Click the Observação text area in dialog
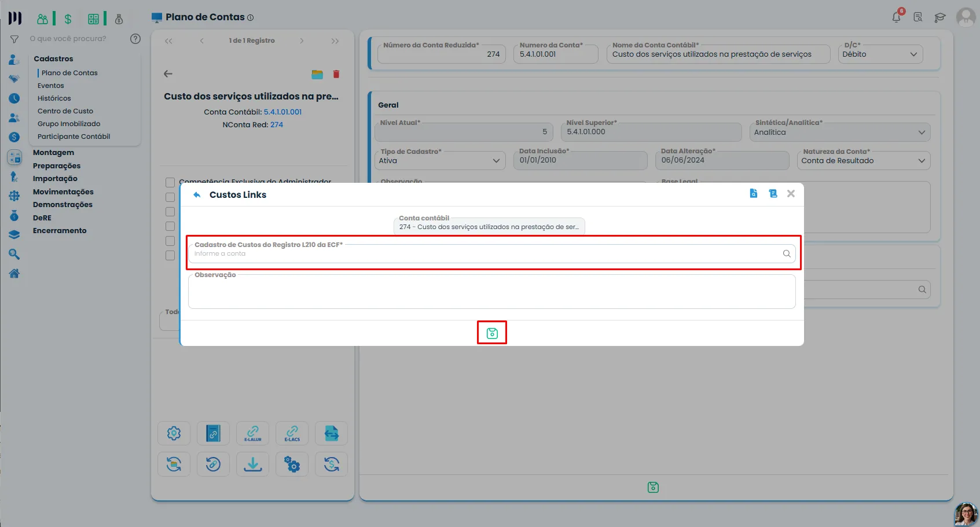The width and height of the screenshot is (980, 527). (x=492, y=292)
